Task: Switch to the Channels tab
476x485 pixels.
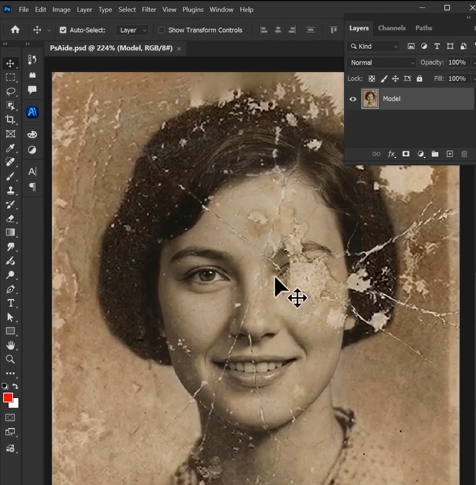Action: click(392, 28)
